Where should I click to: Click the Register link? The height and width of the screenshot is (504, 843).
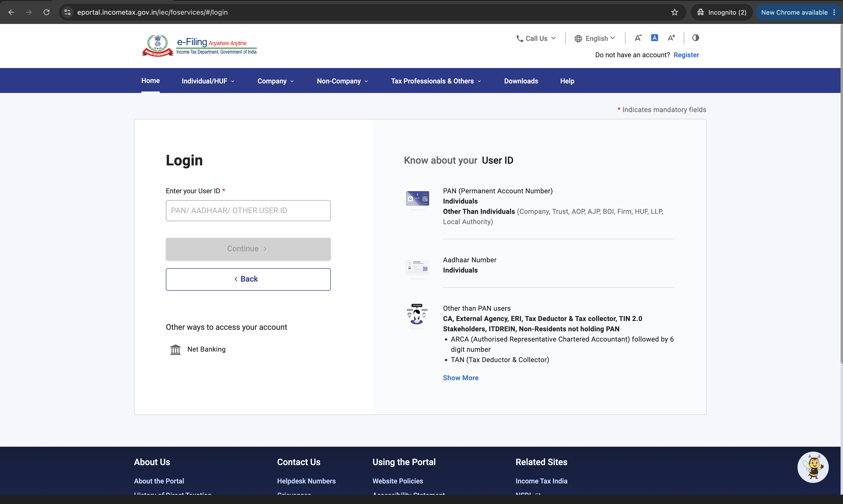(x=686, y=55)
